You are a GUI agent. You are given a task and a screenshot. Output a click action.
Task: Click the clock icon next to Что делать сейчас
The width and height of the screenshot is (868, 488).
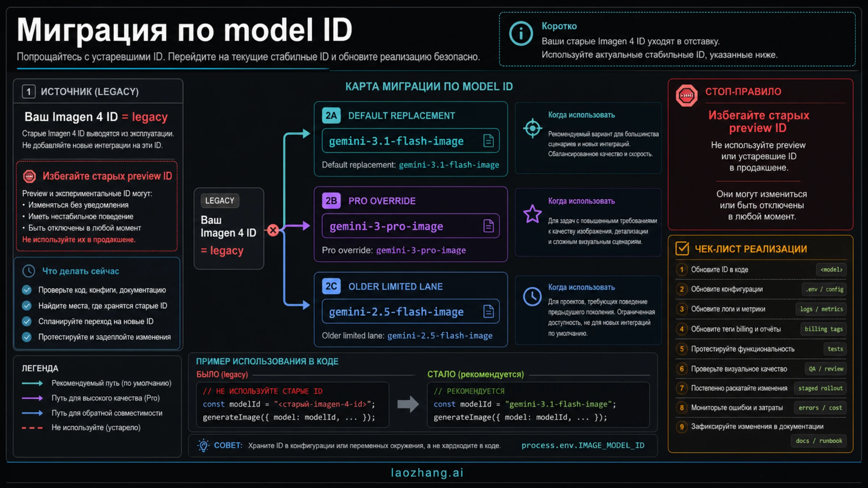coord(29,271)
